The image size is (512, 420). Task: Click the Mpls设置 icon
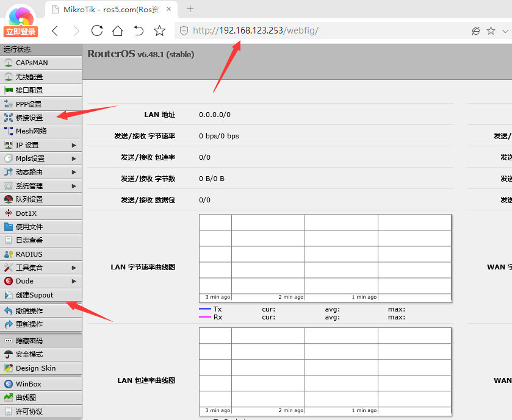coord(9,158)
